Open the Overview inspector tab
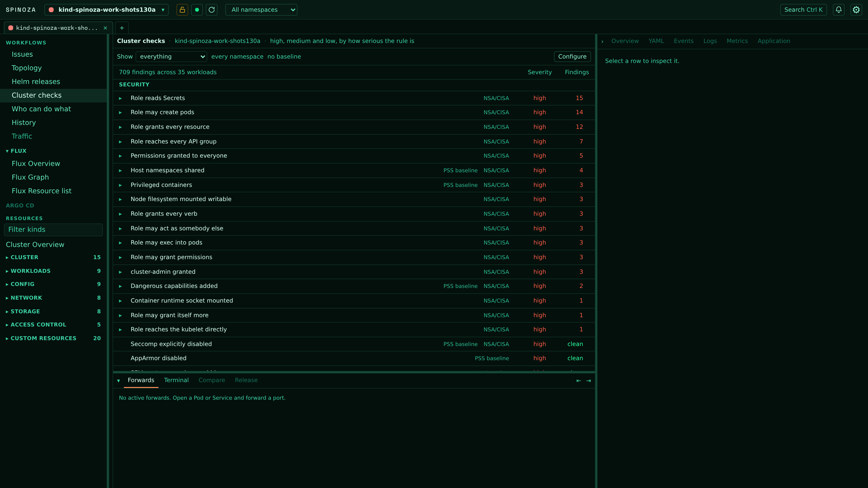This screenshot has width=868, height=488. click(x=625, y=41)
